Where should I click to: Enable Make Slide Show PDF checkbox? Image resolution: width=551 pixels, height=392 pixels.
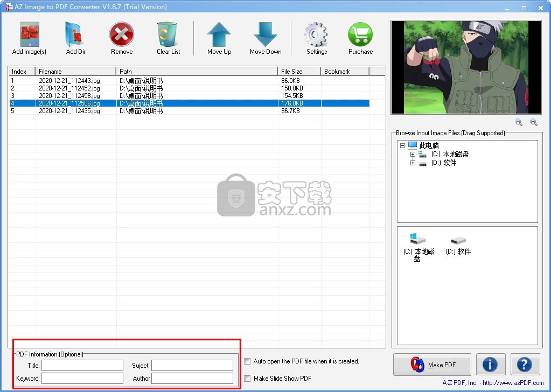coord(247,379)
